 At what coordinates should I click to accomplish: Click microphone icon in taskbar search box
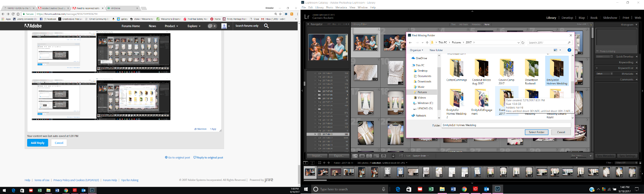[x=383, y=189]
